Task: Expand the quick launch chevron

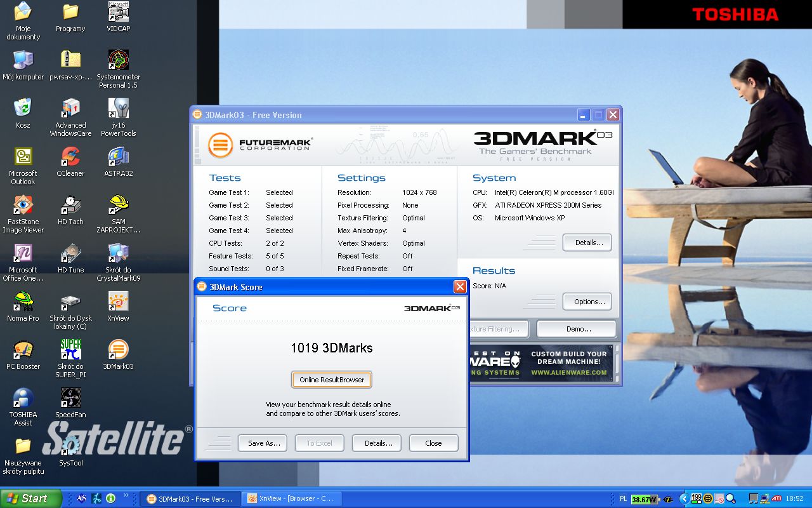Action: point(126,496)
